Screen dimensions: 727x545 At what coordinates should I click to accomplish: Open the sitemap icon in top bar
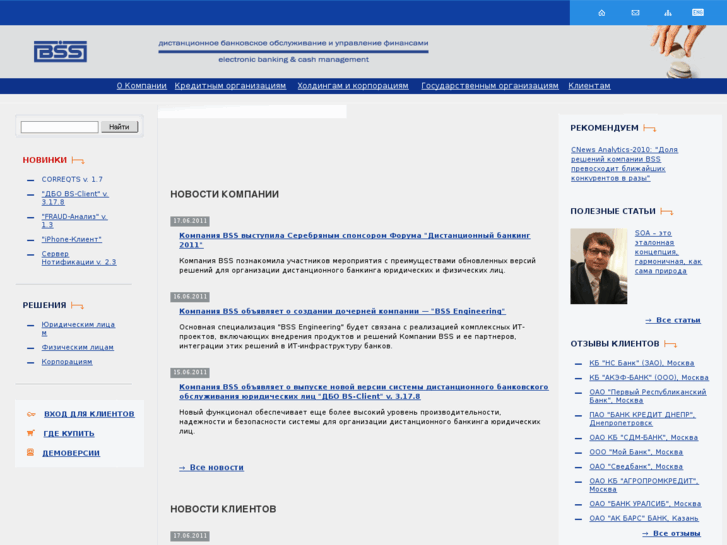coord(668,13)
